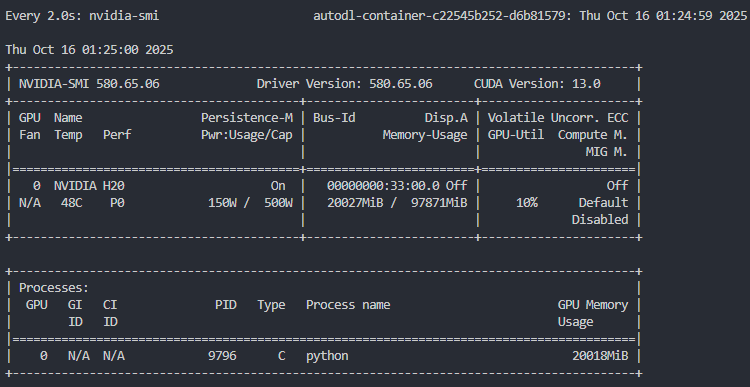
Task: Select the memory used value '20027MiB'
Action: [x=355, y=203]
